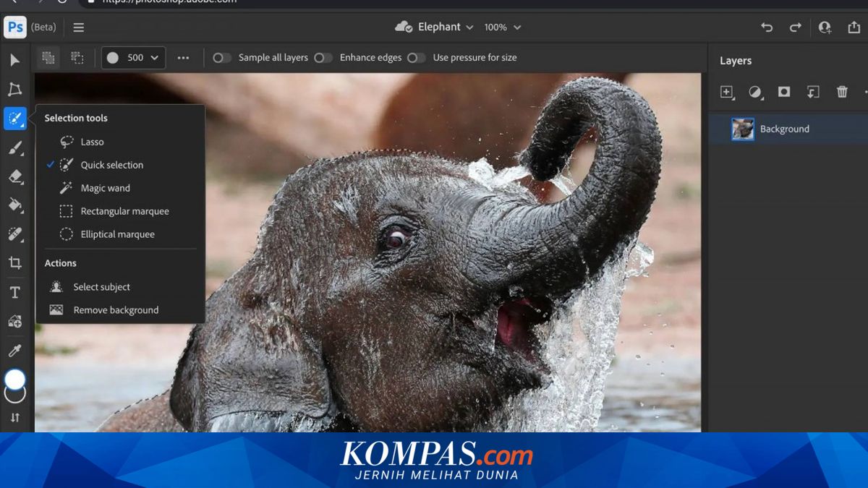Select the Brush tool

(14, 148)
